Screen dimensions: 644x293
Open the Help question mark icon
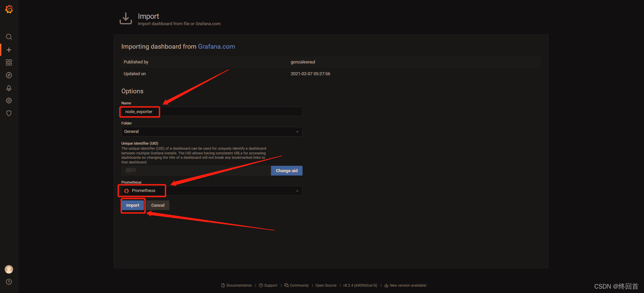tap(9, 282)
